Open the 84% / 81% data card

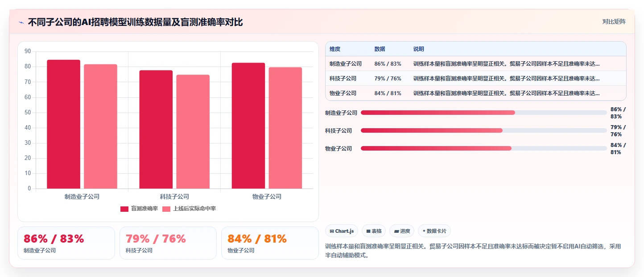(270, 243)
